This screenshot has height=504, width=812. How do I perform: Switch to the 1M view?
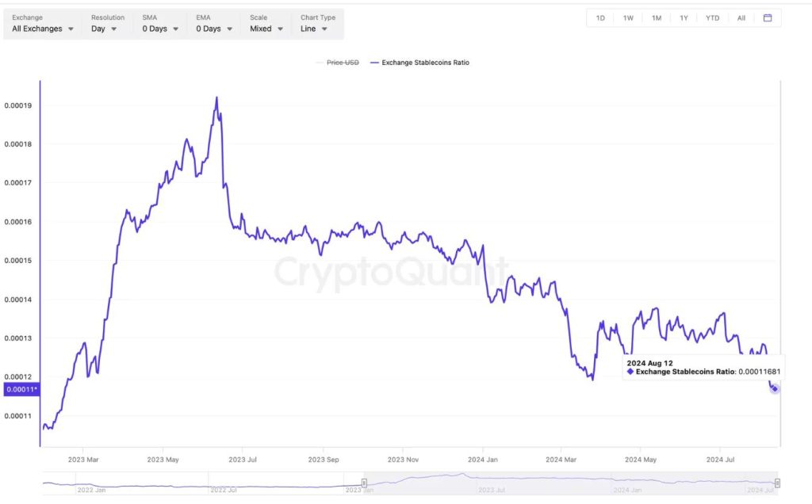(656, 17)
